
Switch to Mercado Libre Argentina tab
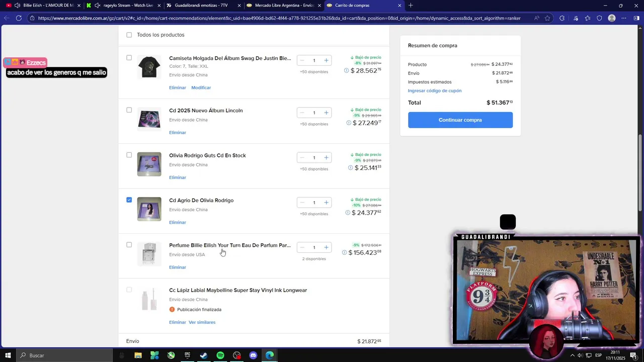(x=284, y=6)
